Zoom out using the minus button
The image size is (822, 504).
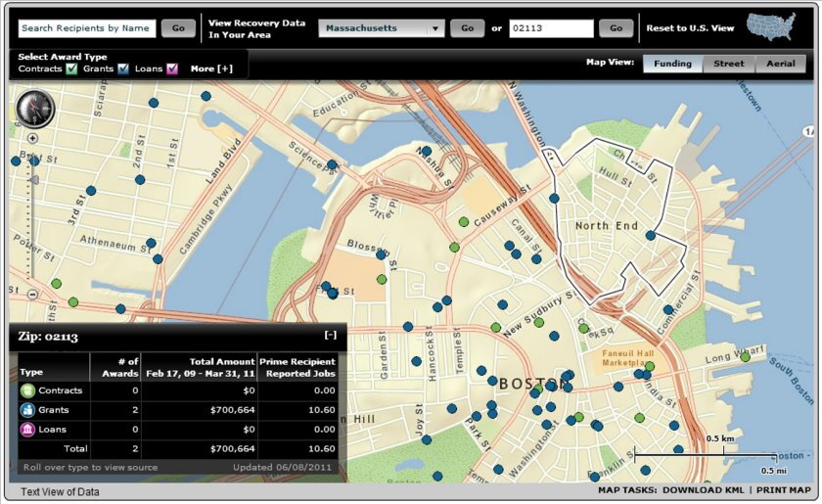32,295
